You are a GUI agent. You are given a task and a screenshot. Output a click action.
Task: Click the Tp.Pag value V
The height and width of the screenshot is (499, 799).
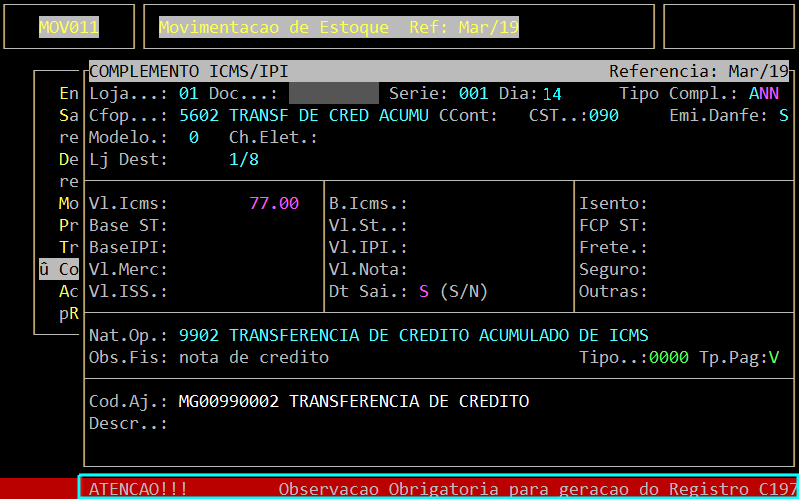click(774, 357)
